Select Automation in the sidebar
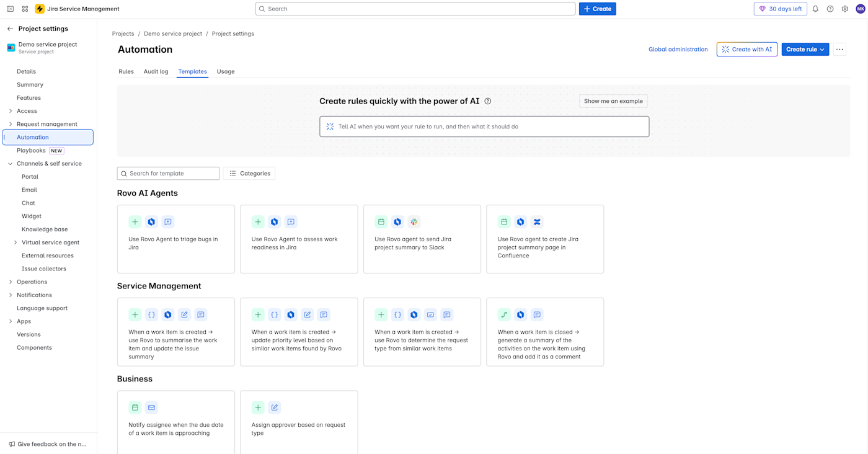 click(48, 137)
